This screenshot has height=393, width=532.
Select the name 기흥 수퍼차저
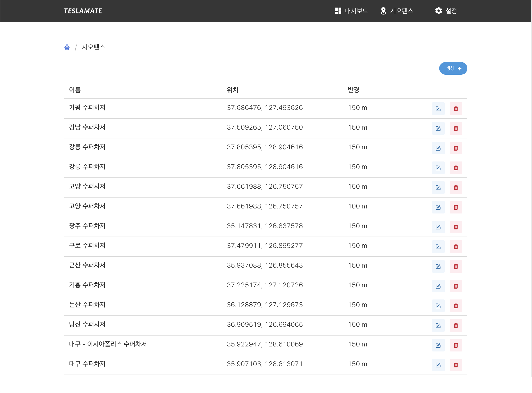[x=87, y=285]
